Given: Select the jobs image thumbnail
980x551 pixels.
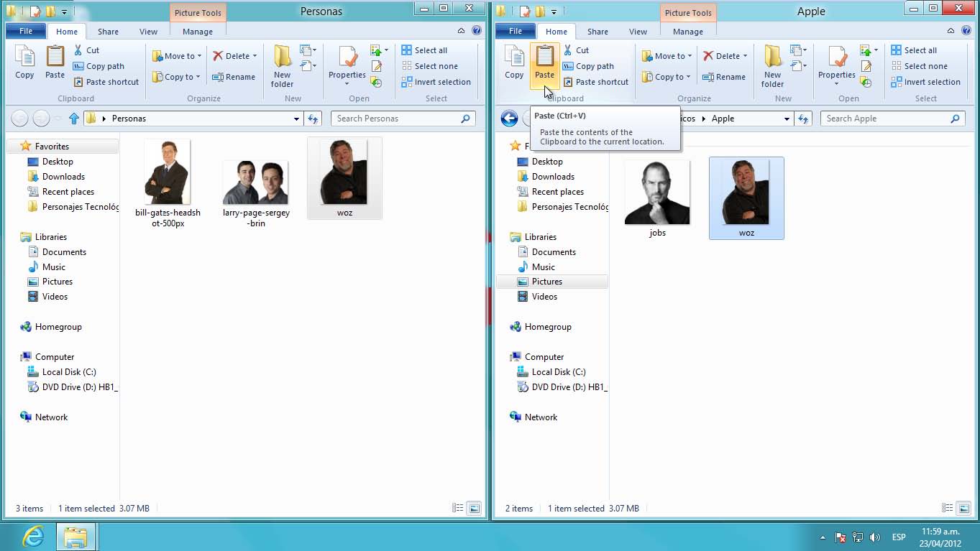Looking at the screenshot, I should point(657,193).
